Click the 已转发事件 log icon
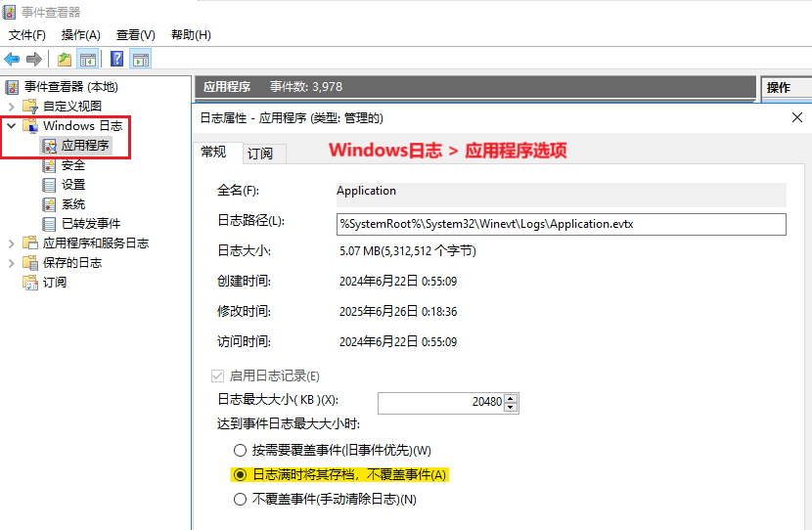 (49, 224)
